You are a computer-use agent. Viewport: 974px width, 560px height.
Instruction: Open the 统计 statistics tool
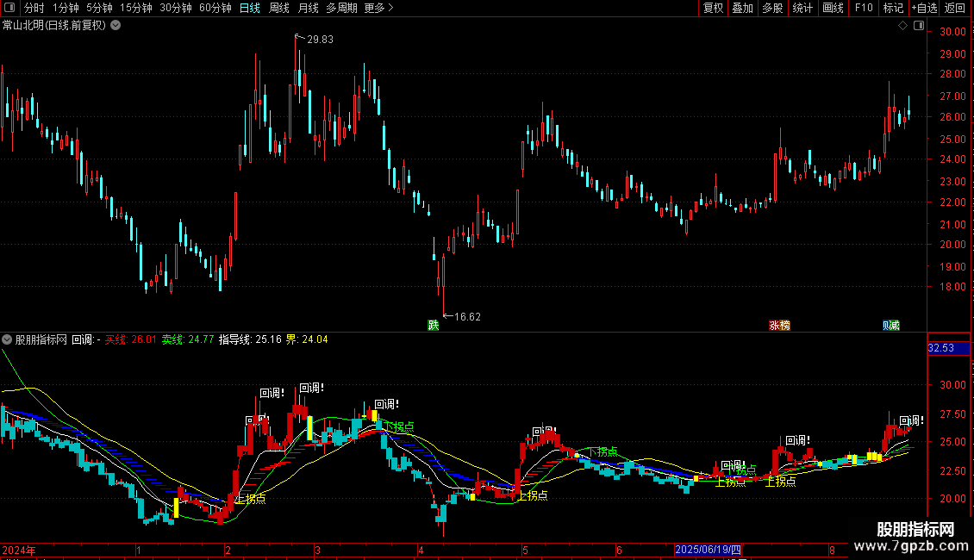802,8
